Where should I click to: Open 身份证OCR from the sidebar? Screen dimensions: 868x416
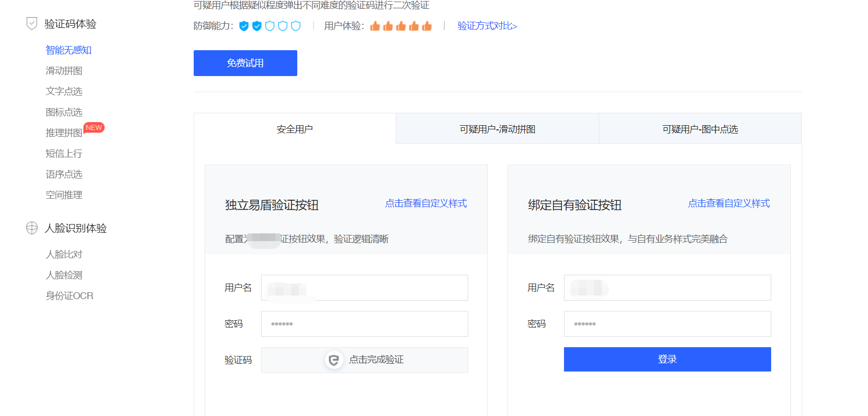pyautogui.click(x=69, y=296)
